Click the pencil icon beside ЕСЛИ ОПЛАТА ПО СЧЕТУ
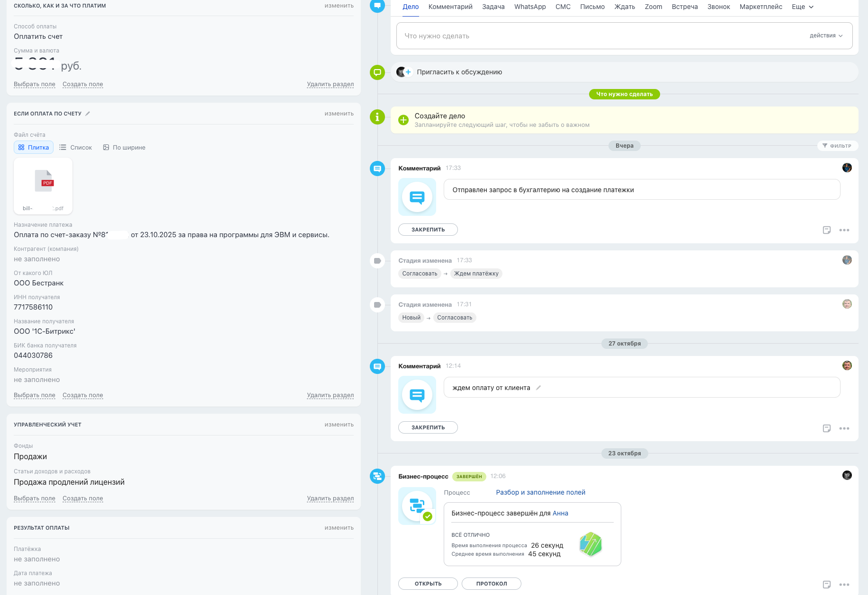Screen dimensions: 868x595 pos(88,114)
